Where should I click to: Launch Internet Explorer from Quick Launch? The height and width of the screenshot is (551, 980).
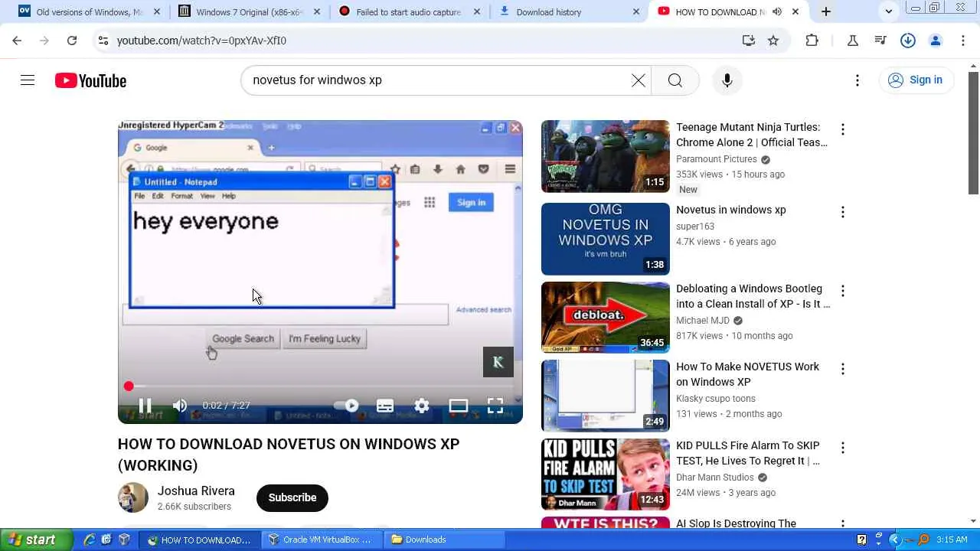[90, 540]
